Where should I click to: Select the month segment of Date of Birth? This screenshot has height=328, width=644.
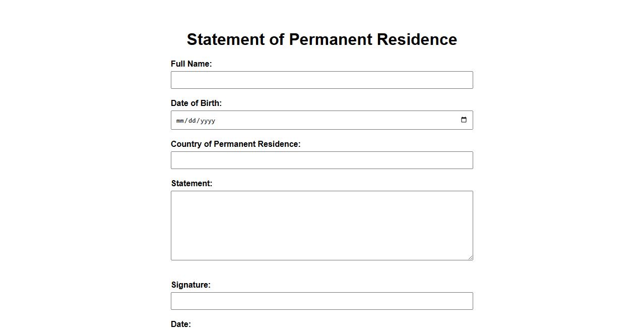point(180,121)
